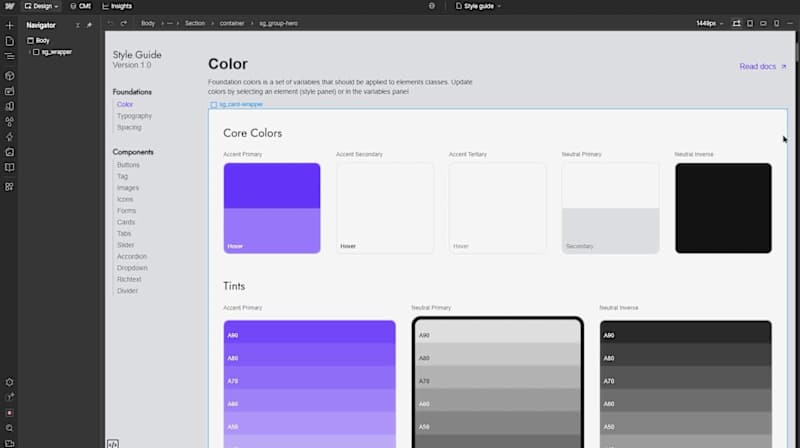Screen dimensions: 800x448
Task: Click the sg_card-wrapper element label
Action: (236, 104)
